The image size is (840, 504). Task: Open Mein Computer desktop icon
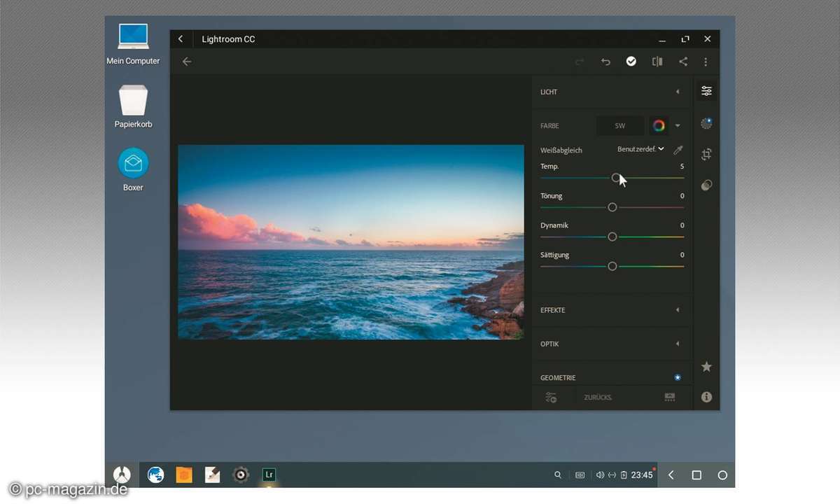(x=133, y=43)
